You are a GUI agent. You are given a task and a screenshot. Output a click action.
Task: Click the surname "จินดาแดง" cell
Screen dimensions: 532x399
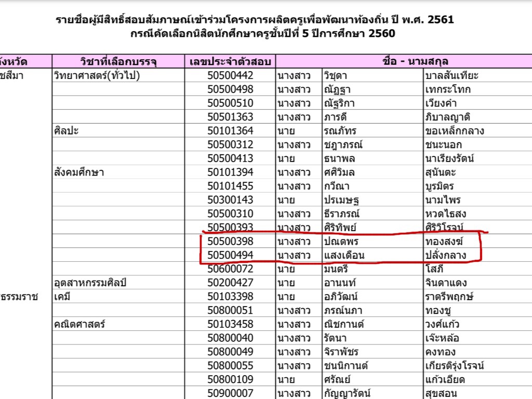coord(445,283)
